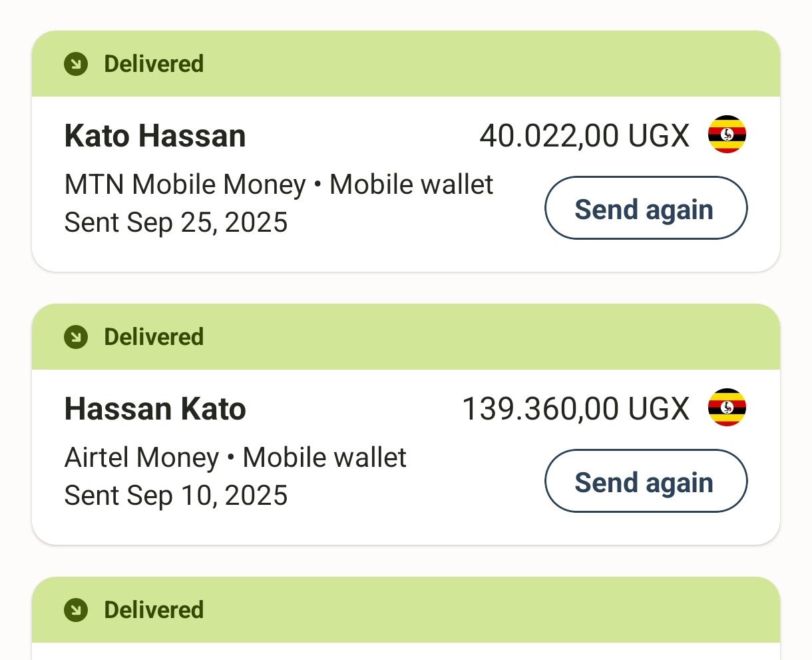
Task: Click Uganda flag beside 40.022,00 UGX
Action: coord(727,135)
